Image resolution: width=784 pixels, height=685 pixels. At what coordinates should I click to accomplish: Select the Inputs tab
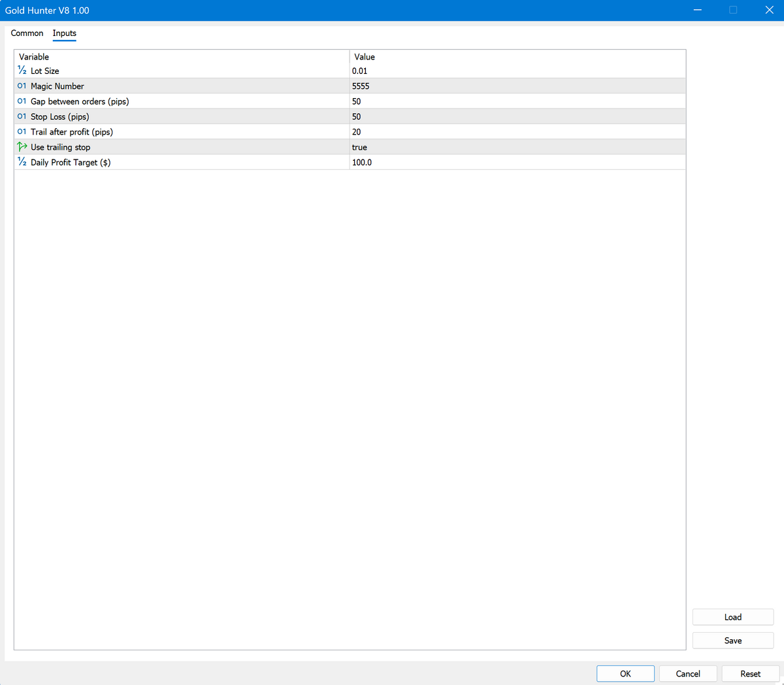pos(65,33)
